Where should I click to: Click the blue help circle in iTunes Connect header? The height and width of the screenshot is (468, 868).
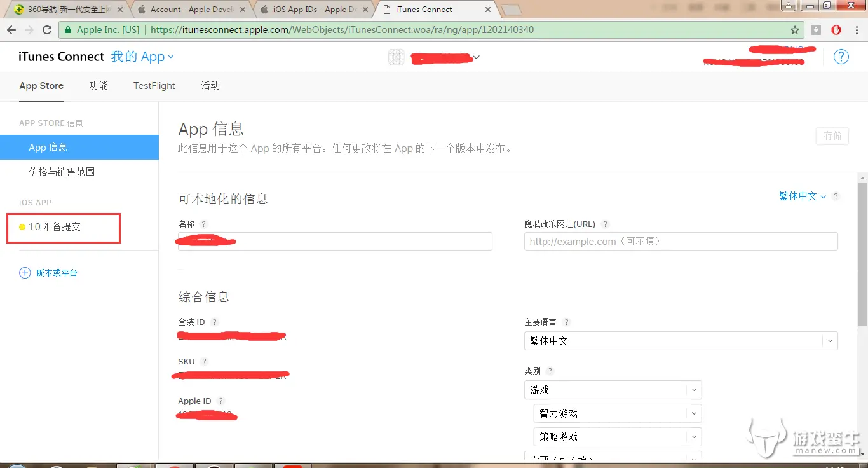coord(841,57)
